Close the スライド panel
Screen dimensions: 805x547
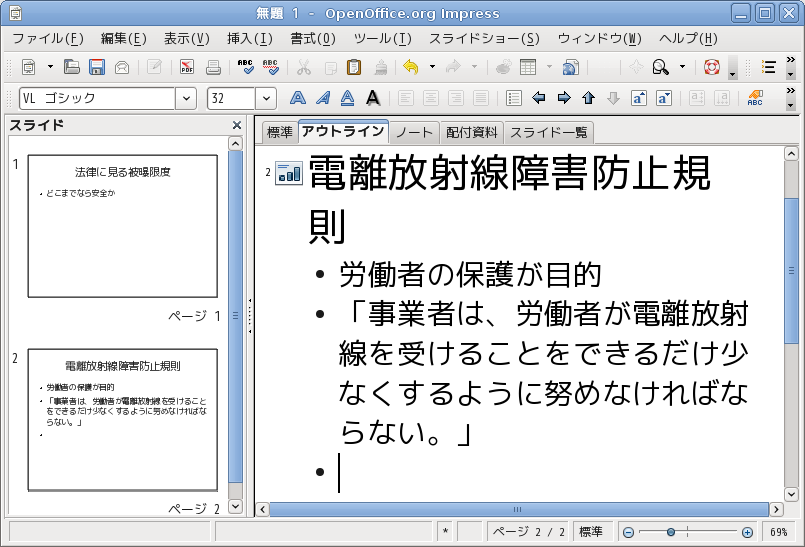point(237,125)
